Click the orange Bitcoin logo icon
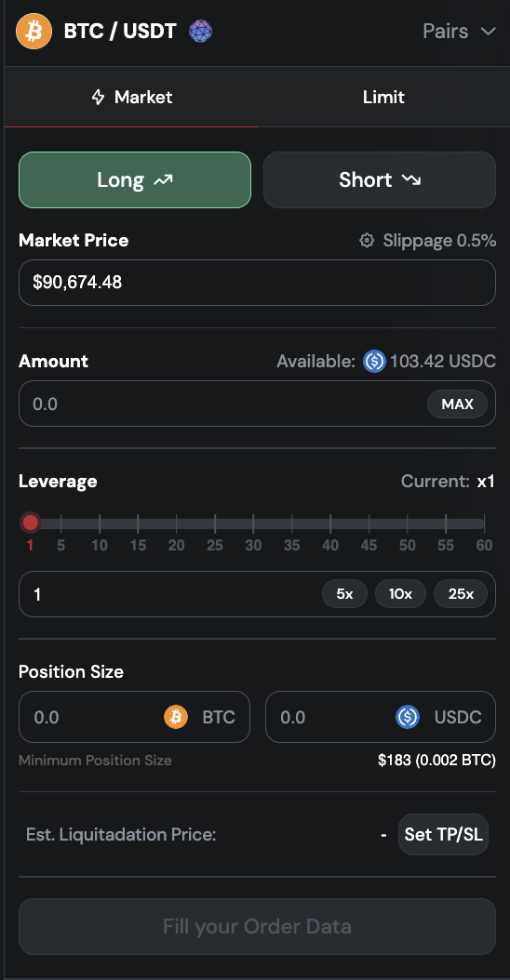 [x=34, y=31]
